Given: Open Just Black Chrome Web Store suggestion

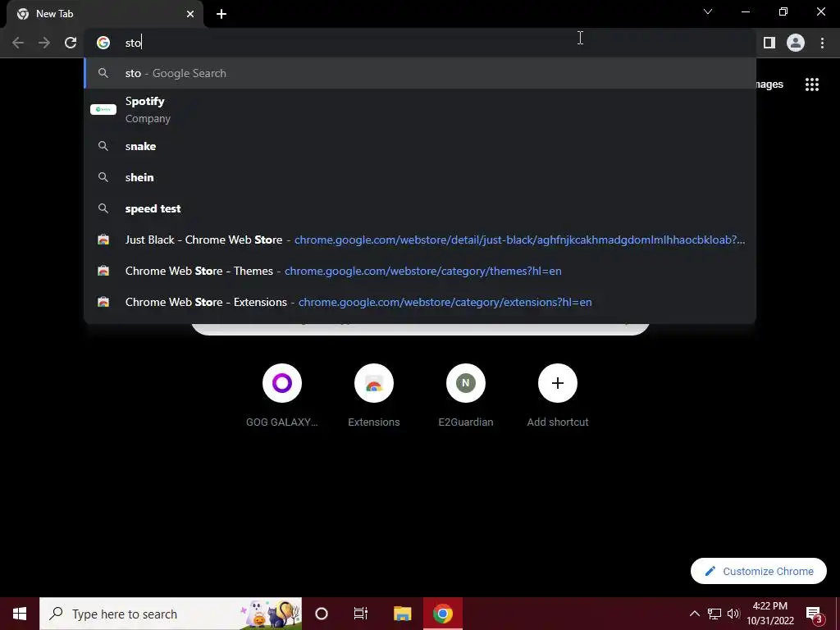Looking at the screenshot, I should (x=420, y=240).
